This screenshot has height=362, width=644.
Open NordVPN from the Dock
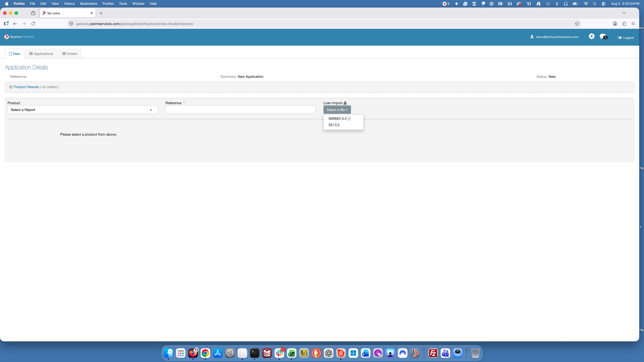[403, 353]
